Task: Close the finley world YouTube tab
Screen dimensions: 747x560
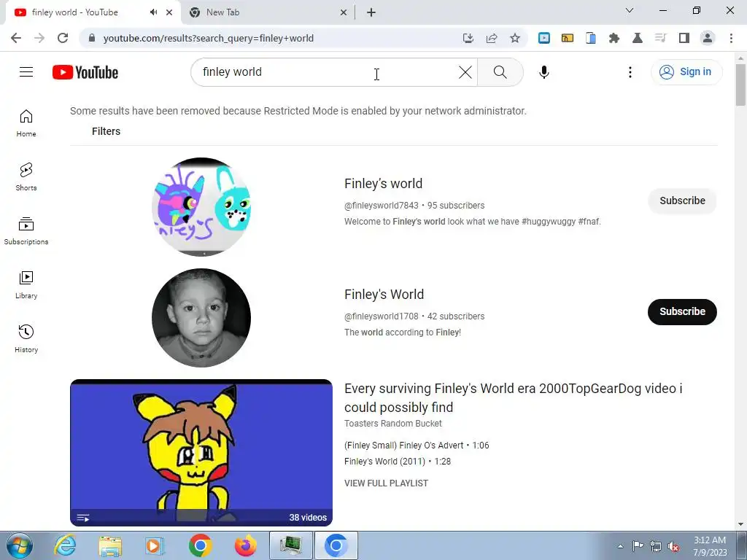Action: click(x=169, y=12)
